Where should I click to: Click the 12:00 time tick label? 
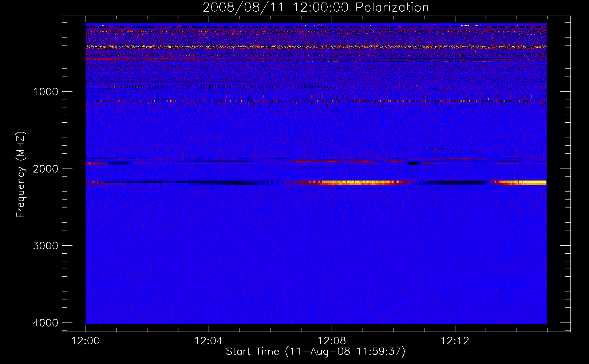click(x=86, y=341)
